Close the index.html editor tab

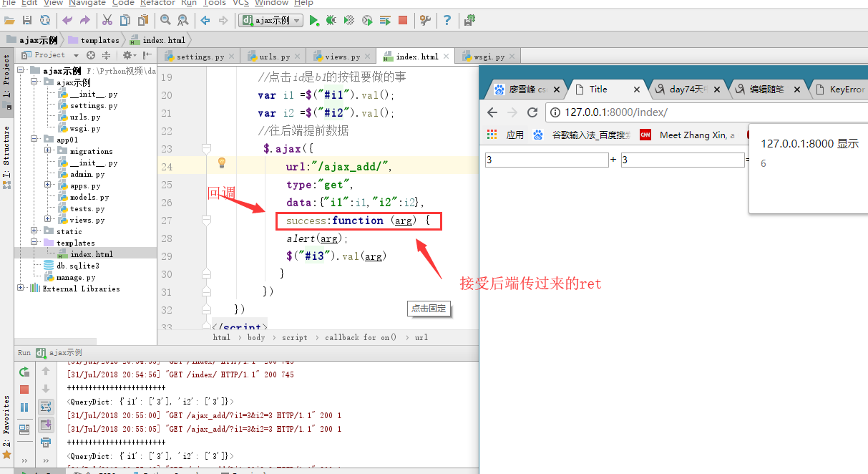(x=447, y=56)
